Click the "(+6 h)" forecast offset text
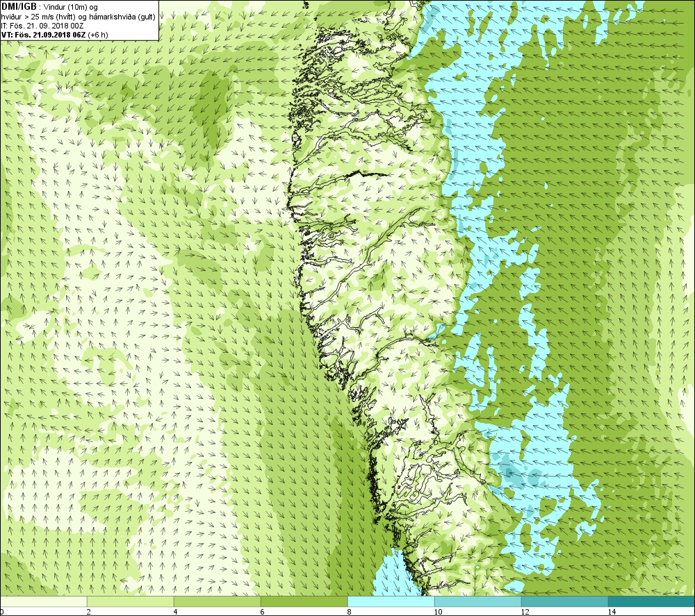 tap(98, 35)
